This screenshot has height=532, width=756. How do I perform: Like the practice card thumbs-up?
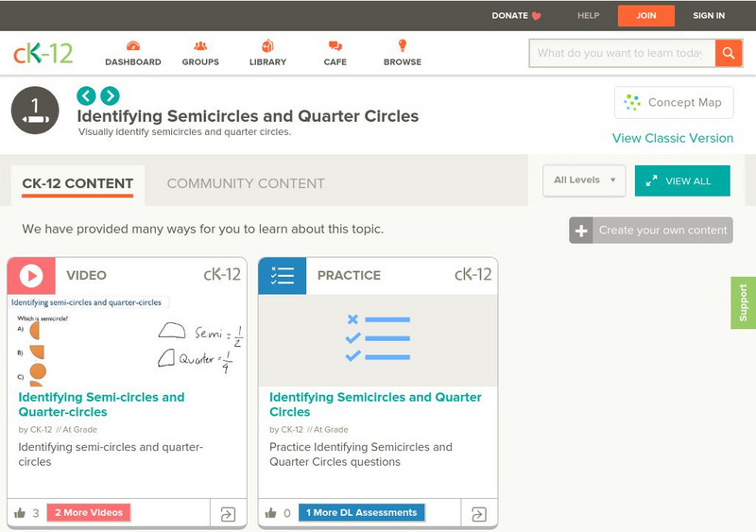271,513
